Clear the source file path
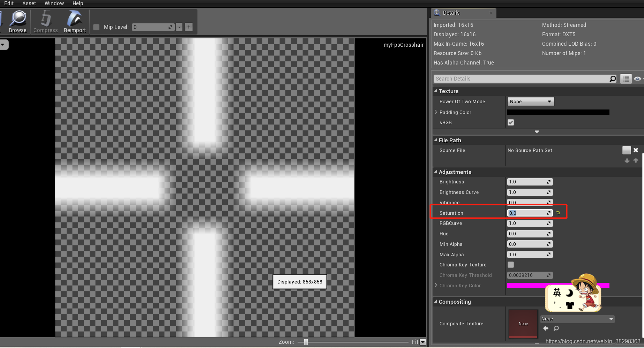 pos(636,150)
